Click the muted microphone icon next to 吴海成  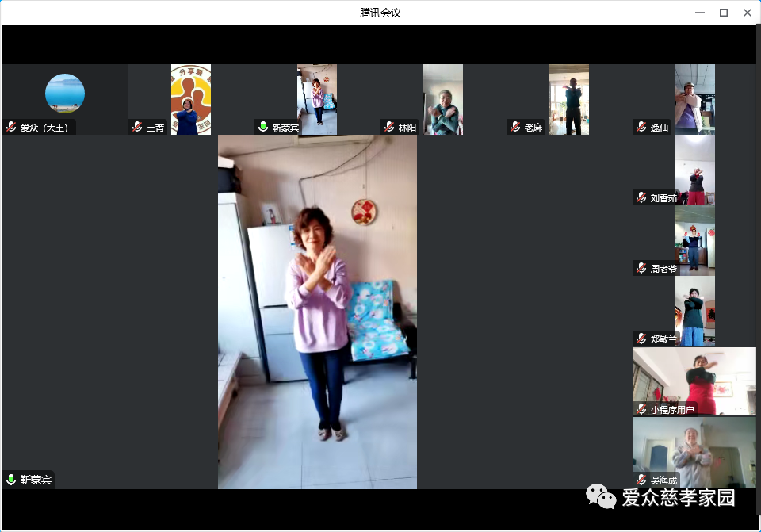tap(641, 480)
